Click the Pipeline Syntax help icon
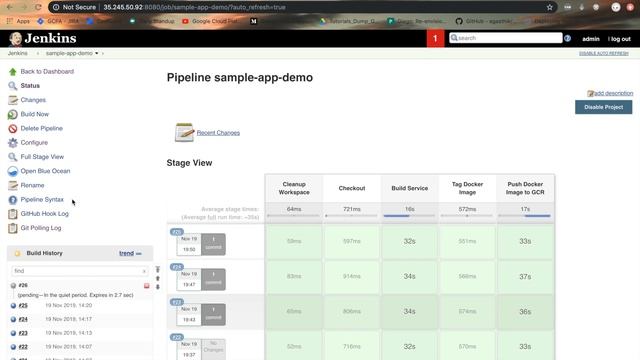 point(13,200)
